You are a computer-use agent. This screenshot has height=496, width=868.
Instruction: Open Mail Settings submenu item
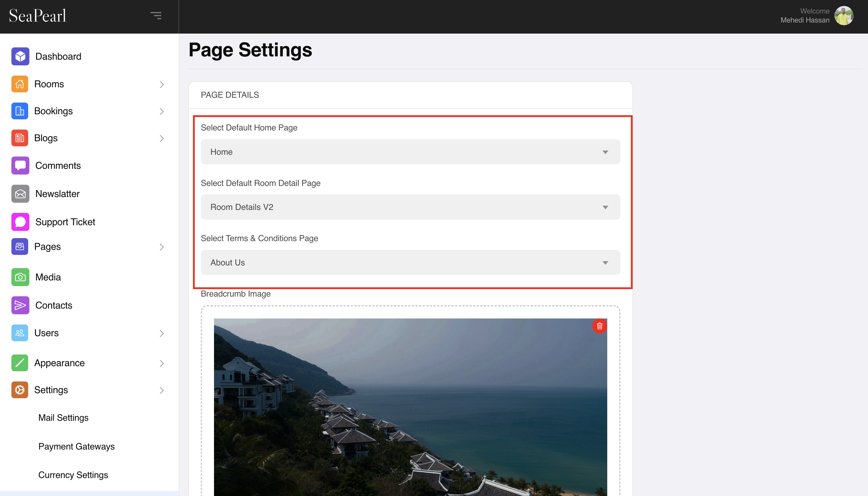point(63,418)
